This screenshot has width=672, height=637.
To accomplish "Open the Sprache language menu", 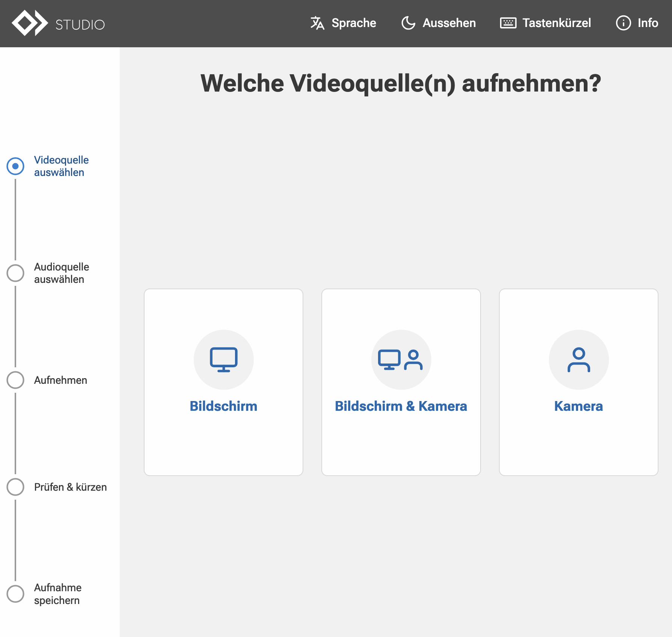I will point(354,23).
